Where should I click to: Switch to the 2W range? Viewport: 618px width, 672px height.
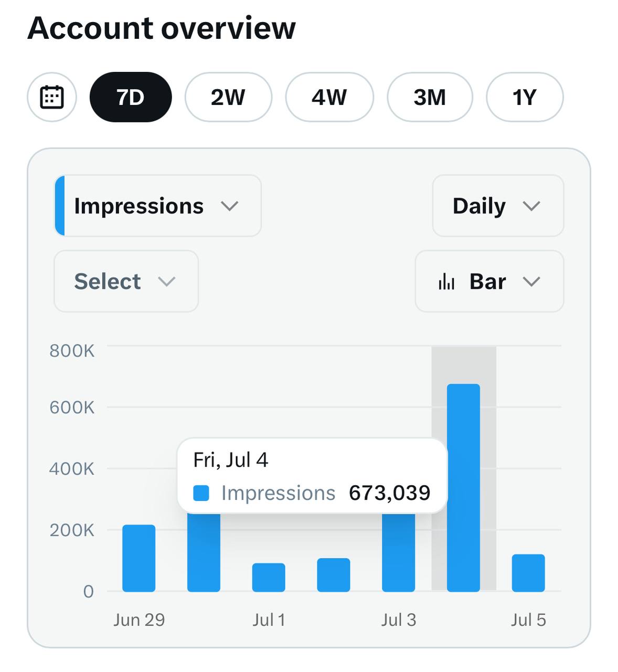(x=228, y=97)
